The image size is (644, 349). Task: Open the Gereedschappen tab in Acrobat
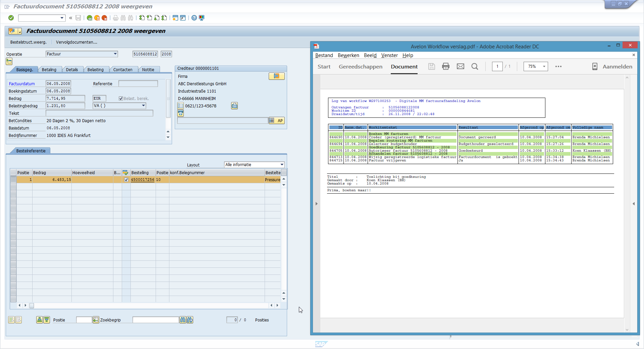pos(361,66)
